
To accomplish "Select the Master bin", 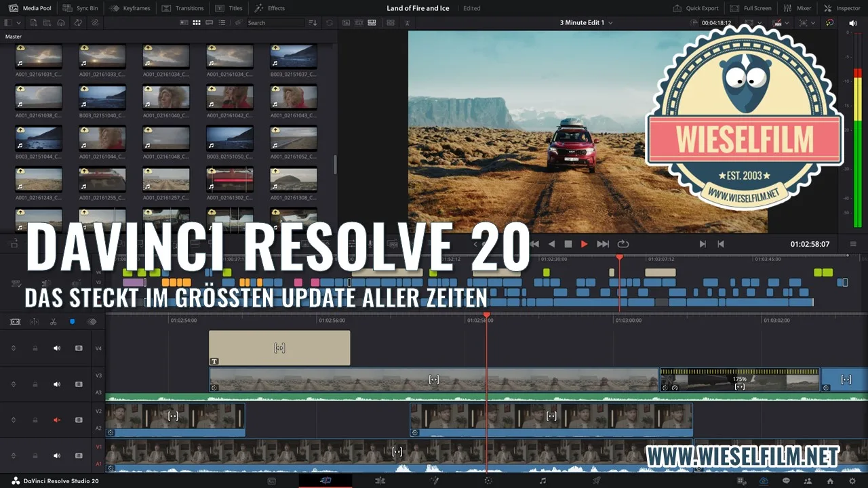I will pos(14,36).
